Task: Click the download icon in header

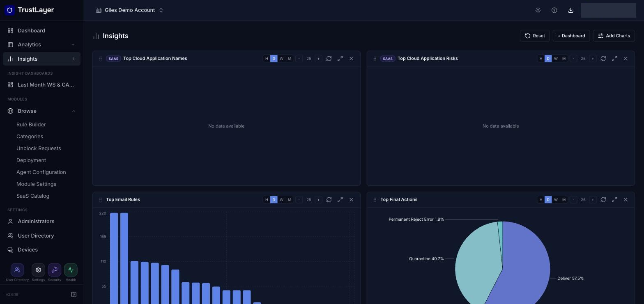Action: click(x=571, y=10)
